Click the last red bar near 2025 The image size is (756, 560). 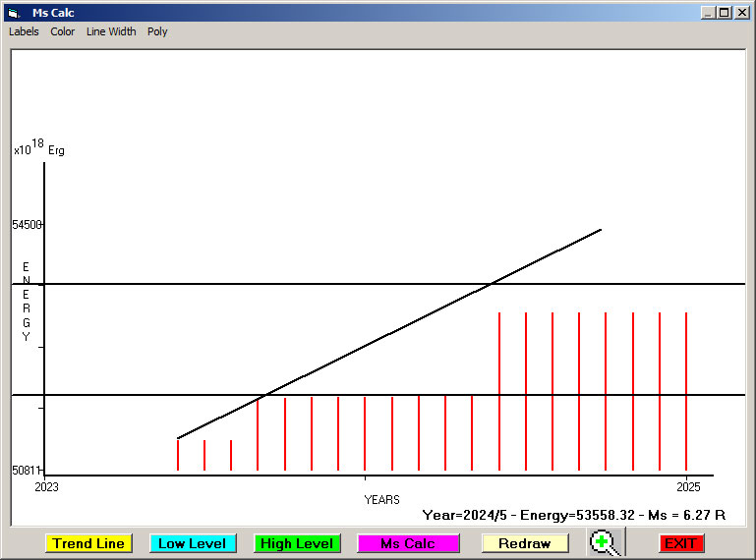pyautogui.click(x=685, y=393)
